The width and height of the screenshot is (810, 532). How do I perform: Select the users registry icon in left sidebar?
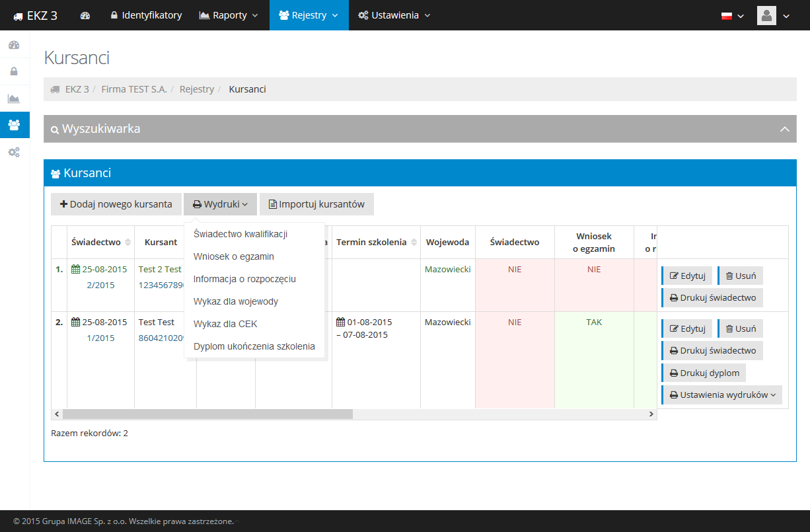tap(14, 124)
